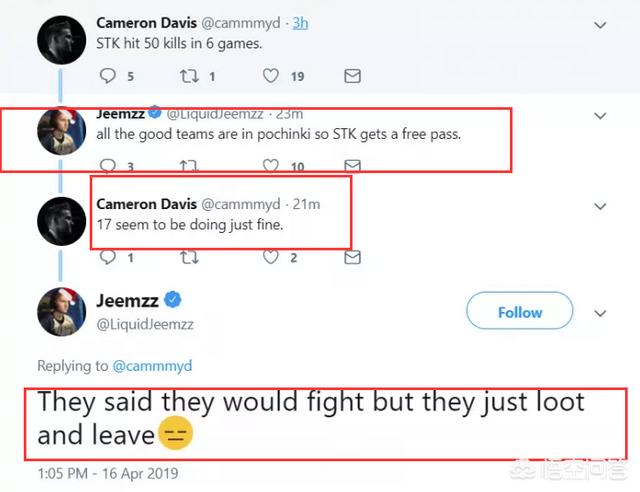Screen dimensions: 640x492
Task: Expand options next to the Follow button
Action: [x=600, y=312]
